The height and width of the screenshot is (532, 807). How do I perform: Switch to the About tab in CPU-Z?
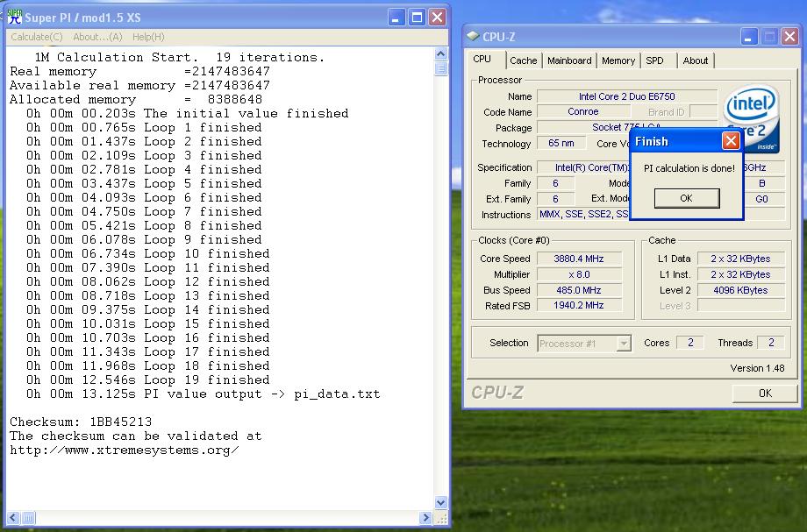(x=696, y=60)
